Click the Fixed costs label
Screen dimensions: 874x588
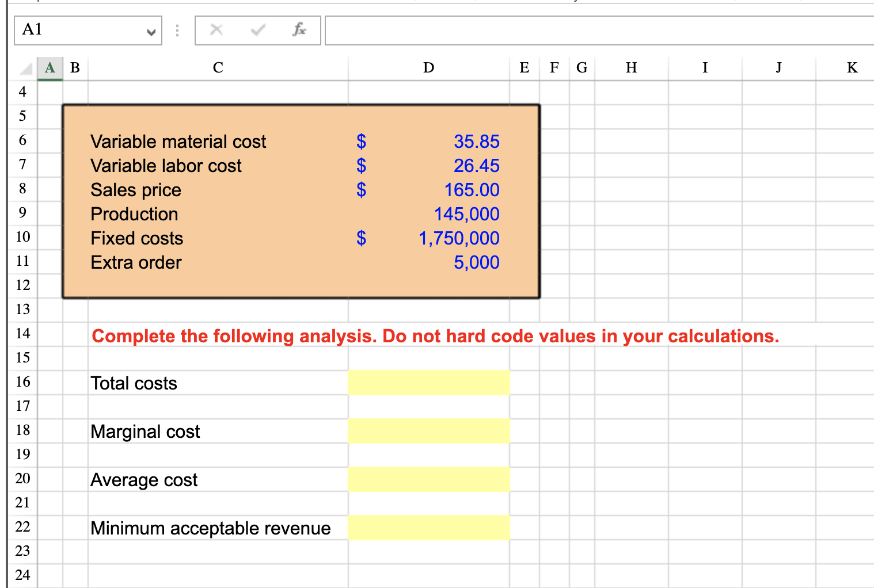[137, 238]
